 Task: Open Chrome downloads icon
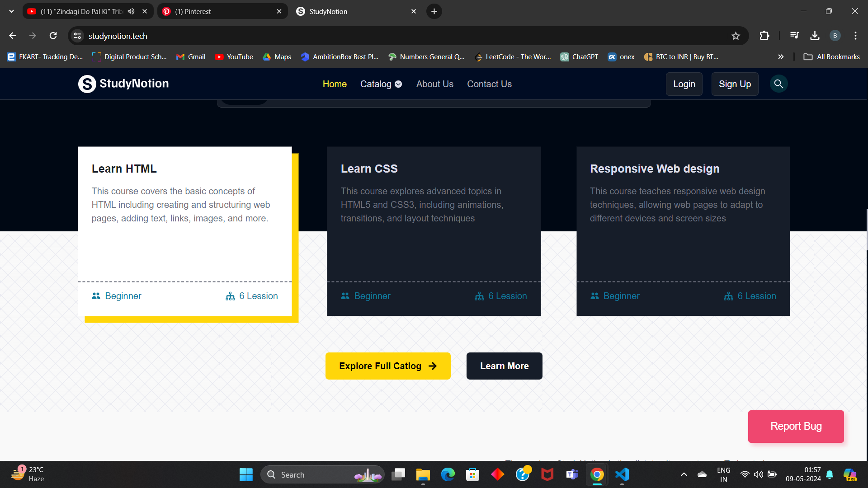point(815,36)
